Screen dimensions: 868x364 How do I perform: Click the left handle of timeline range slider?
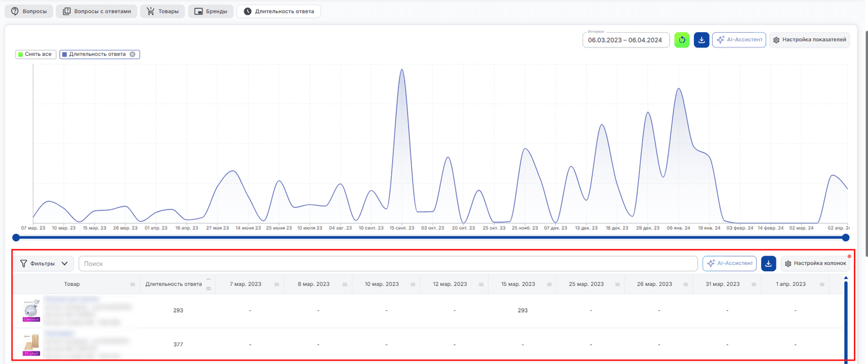(16, 237)
